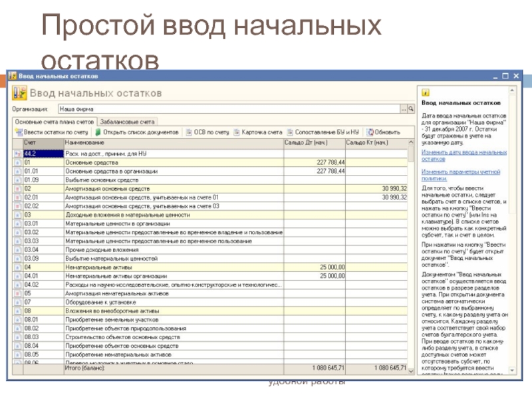
Task: Follow link Изменить дату ввода начальных остатков
Action: [464, 156]
